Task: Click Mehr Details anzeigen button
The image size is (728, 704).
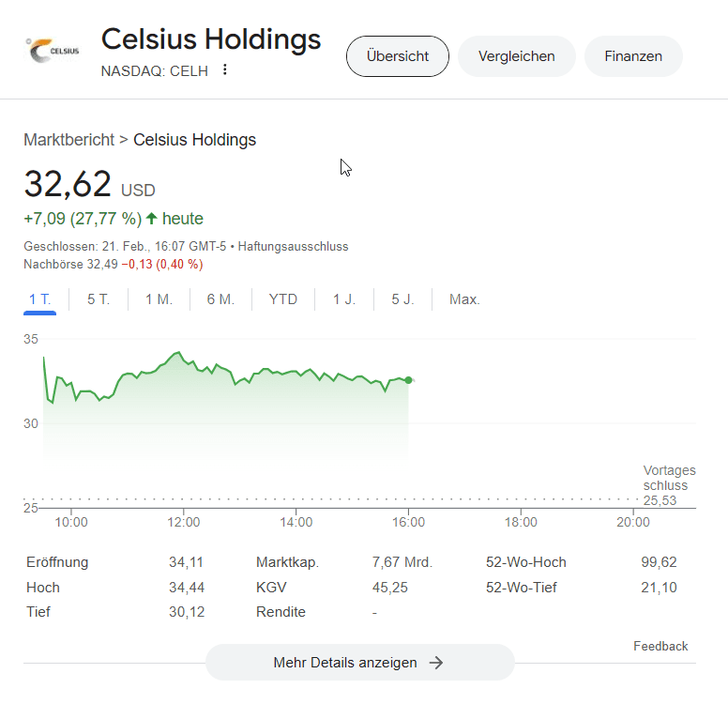Action: (360, 662)
